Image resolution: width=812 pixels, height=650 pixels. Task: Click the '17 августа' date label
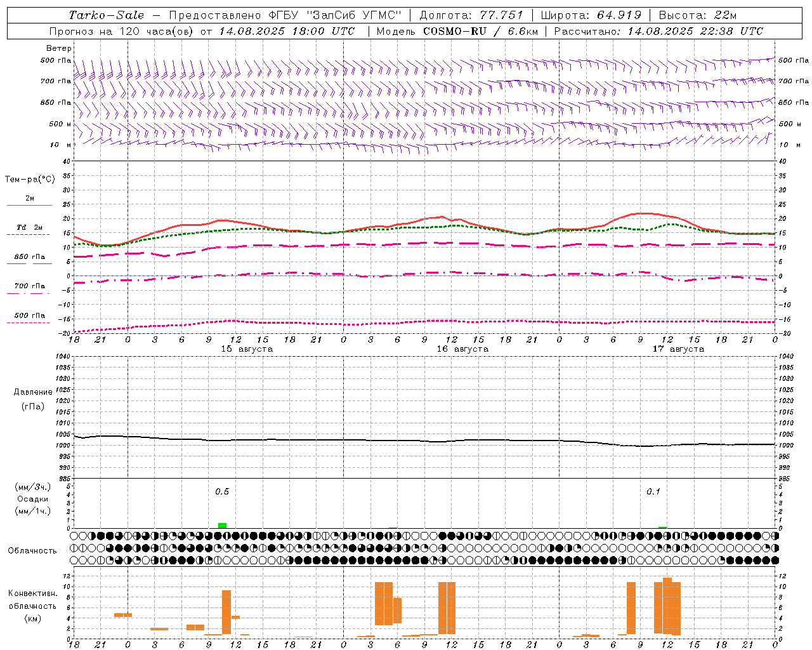coord(678,349)
